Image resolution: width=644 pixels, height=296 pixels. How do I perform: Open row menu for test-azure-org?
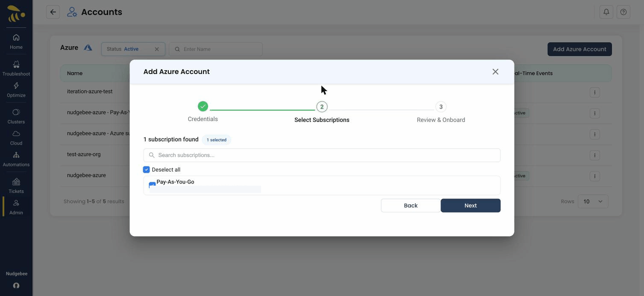(x=594, y=155)
